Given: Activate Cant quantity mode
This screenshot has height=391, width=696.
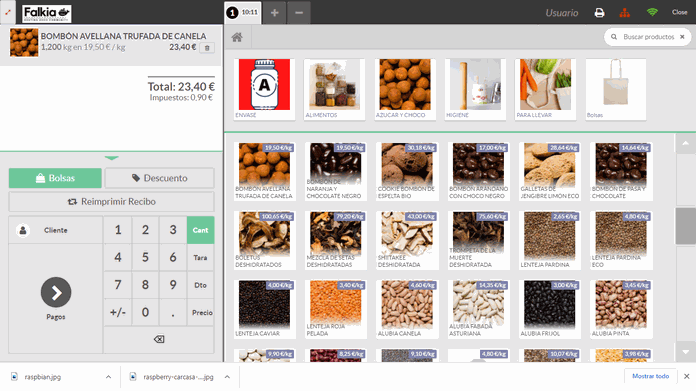Looking at the screenshot, I should (x=200, y=230).
